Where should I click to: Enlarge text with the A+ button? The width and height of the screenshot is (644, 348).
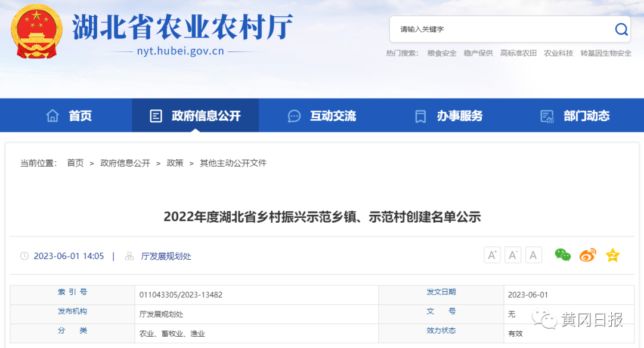tap(491, 254)
